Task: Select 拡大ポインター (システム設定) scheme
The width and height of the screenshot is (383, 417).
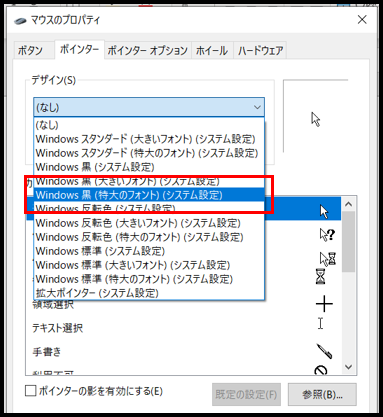Action: click(x=149, y=293)
